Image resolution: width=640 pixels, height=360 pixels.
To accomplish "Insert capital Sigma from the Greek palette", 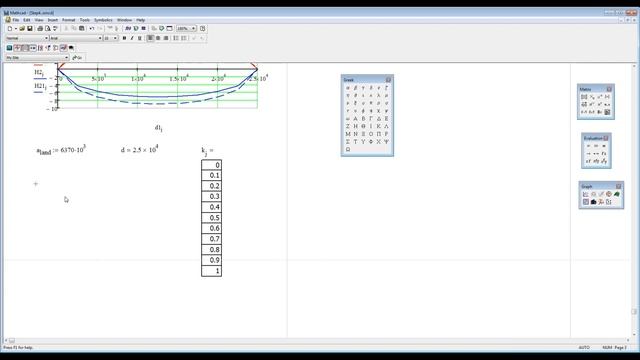I will tap(348, 142).
